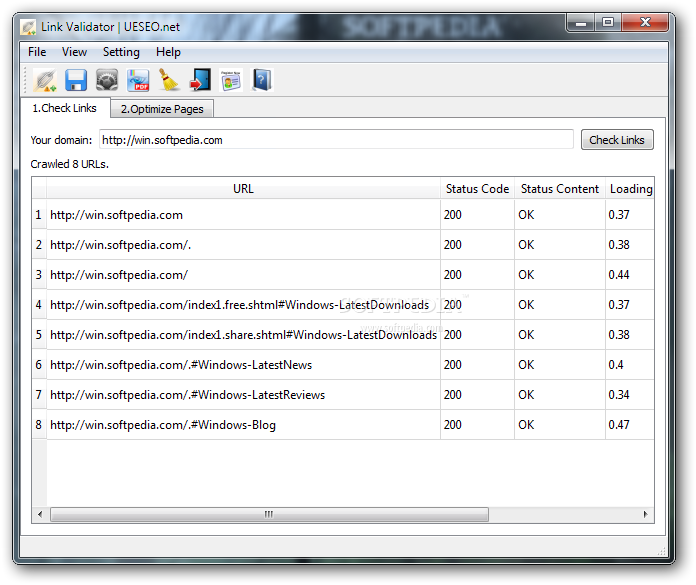
Task: Click into the Your domain input field
Action: (336, 140)
